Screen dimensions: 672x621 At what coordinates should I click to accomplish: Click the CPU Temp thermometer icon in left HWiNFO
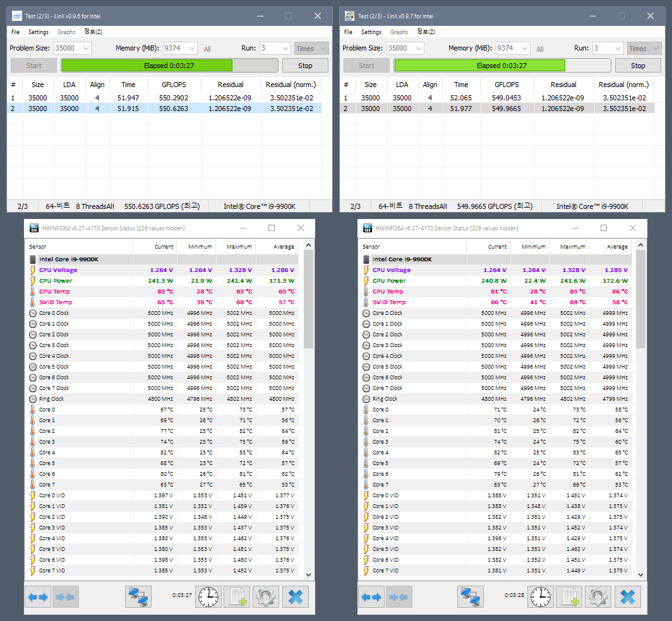[33, 291]
